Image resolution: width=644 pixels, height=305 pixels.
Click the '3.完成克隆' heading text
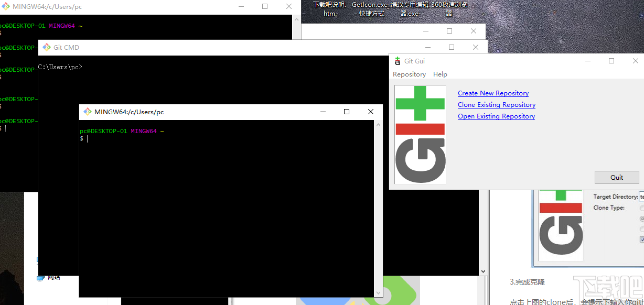(x=527, y=282)
